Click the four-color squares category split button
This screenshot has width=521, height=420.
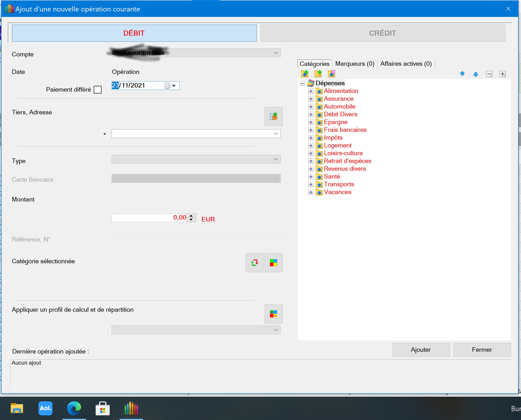(x=273, y=263)
